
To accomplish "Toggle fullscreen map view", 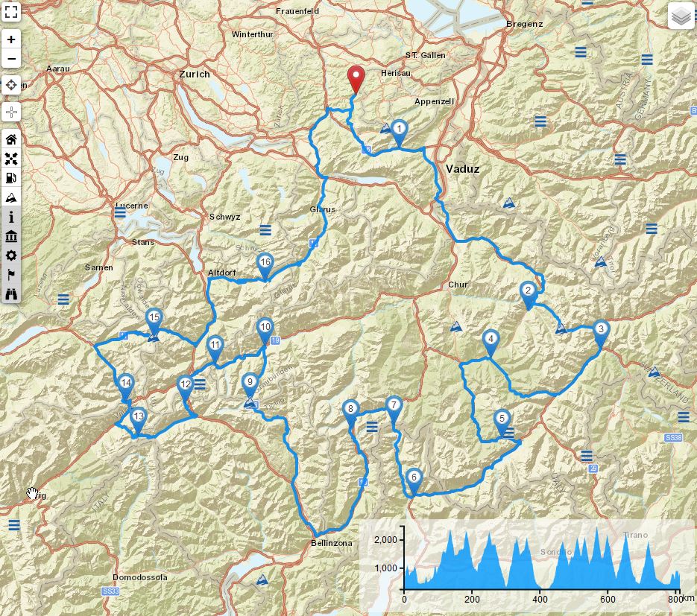I will pyautogui.click(x=11, y=12).
